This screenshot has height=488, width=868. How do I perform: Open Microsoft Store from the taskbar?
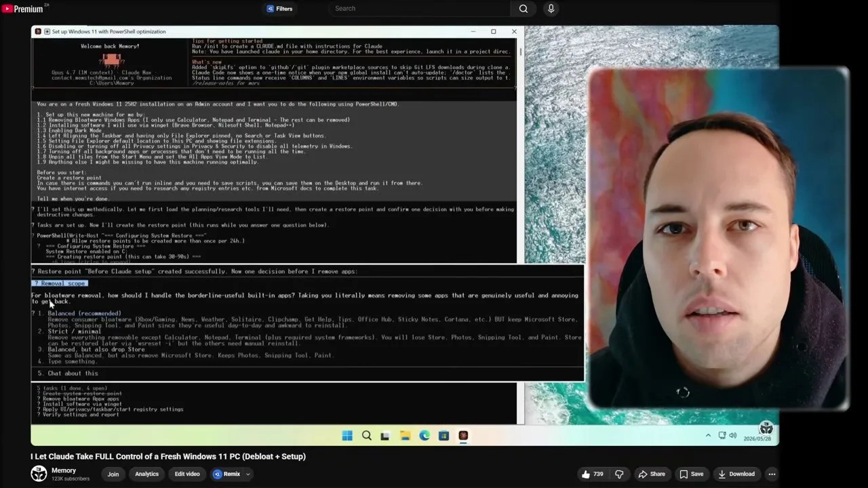tap(443, 436)
